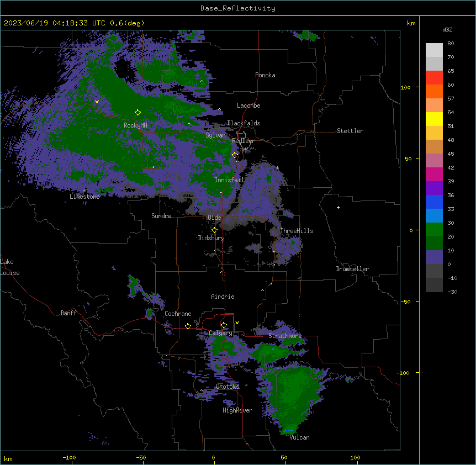Viewport: 476px width, 465px height.
Task: Click the purple 10 dBZ legend swatch
Action: coord(434,257)
